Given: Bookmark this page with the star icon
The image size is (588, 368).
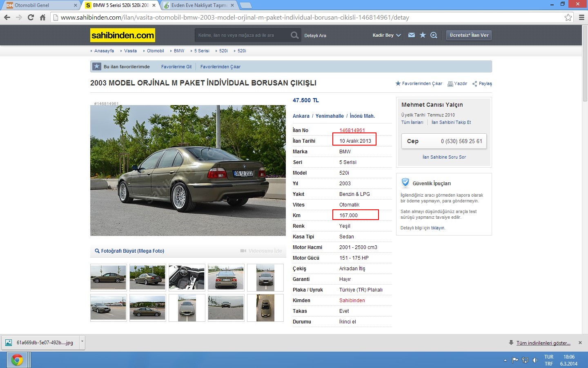Looking at the screenshot, I should pyautogui.click(x=568, y=18).
